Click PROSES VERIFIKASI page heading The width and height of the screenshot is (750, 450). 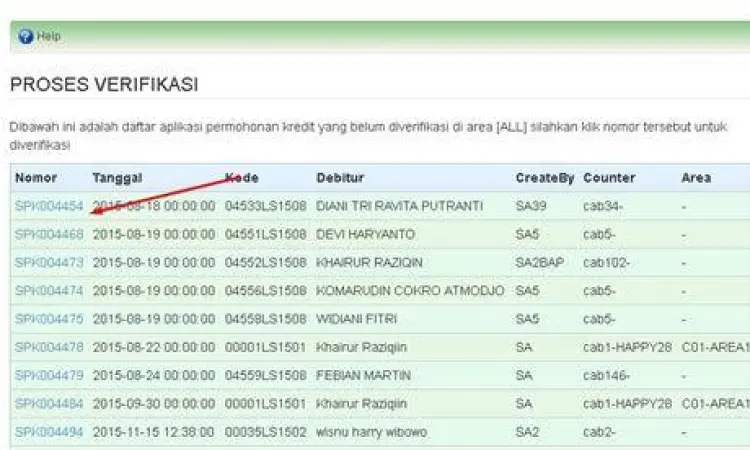(104, 85)
